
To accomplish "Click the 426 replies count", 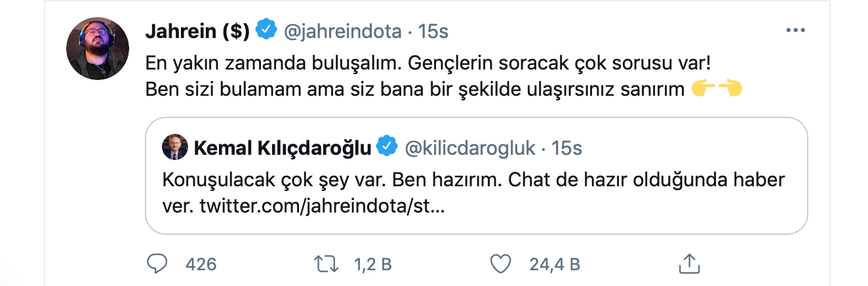I will click(201, 264).
